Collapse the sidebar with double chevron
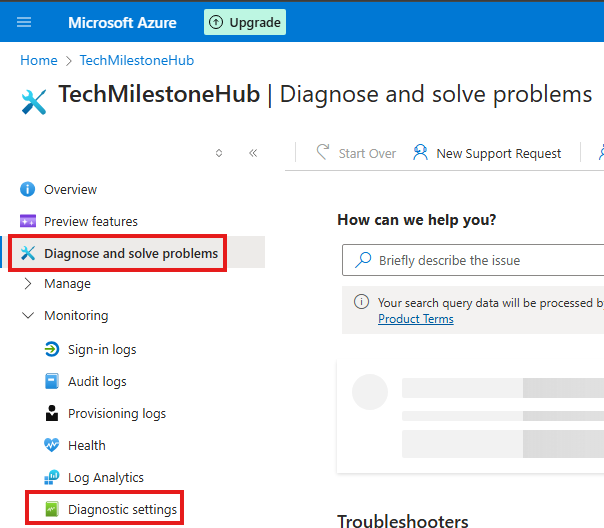The width and height of the screenshot is (604, 528). [253, 153]
